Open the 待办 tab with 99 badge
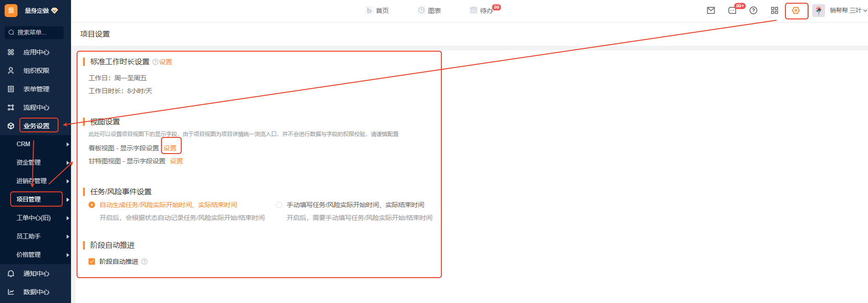Viewport: 868px width, 303px height. click(482, 11)
